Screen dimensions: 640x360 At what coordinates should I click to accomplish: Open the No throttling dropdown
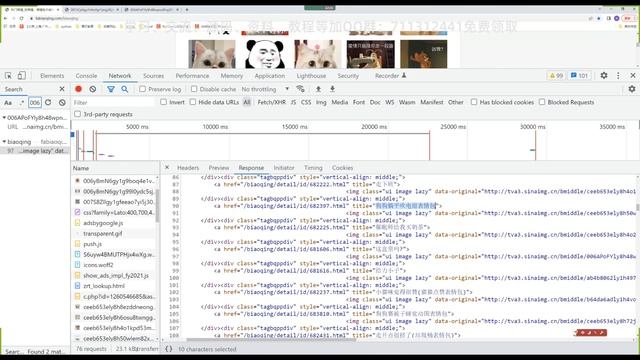click(265, 89)
